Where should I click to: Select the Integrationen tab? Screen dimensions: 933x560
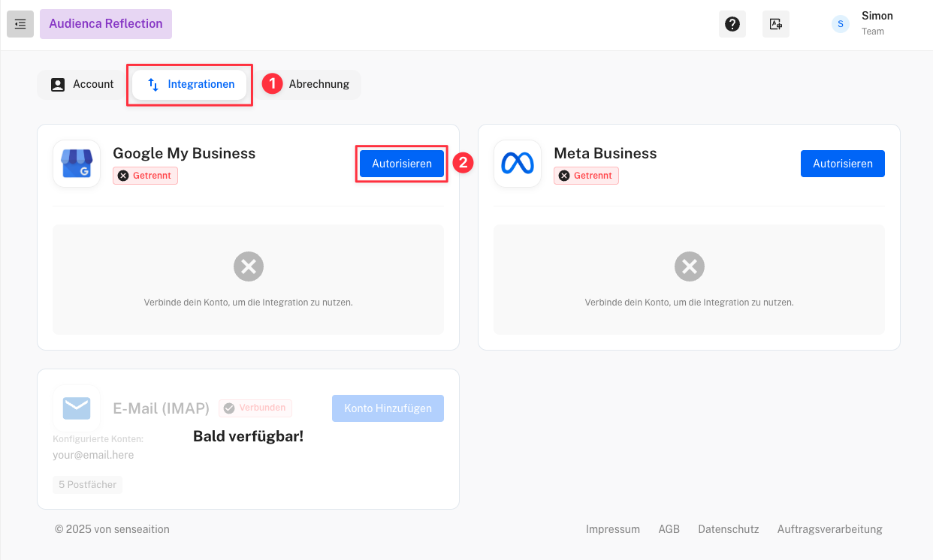[190, 85]
